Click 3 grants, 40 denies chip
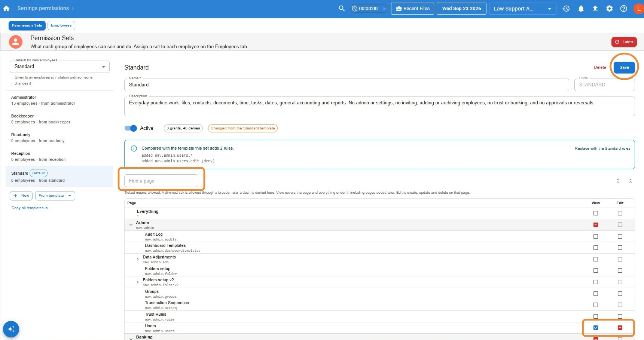This screenshot has width=644, height=340. point(183,128)
